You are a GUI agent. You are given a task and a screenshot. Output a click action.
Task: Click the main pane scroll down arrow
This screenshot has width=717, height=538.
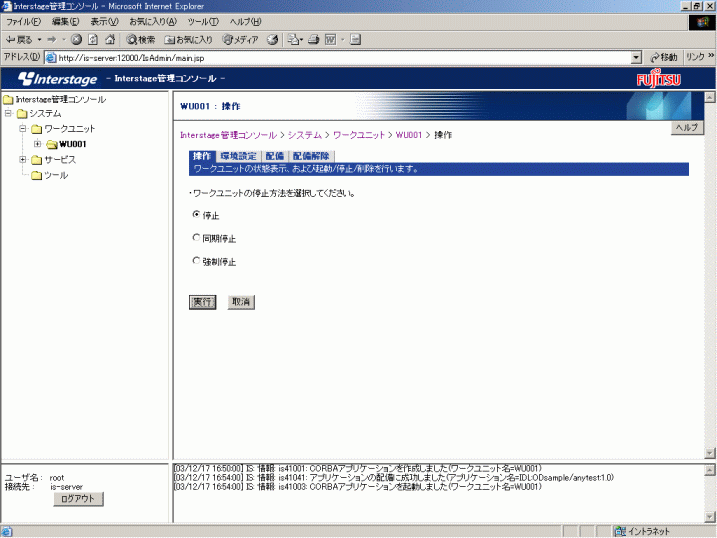(x=709, y=453)
